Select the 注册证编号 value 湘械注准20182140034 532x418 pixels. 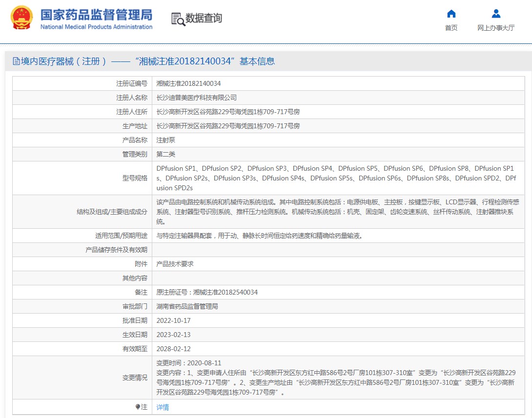188,83
